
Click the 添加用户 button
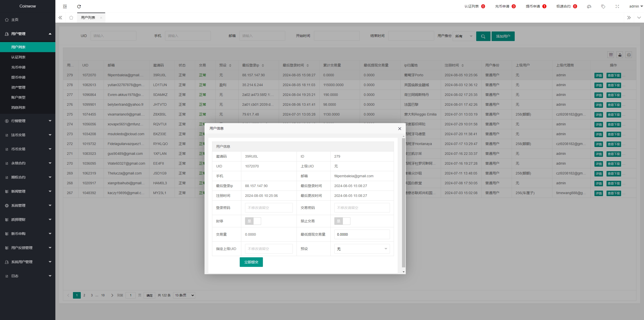tap(503, 36)
